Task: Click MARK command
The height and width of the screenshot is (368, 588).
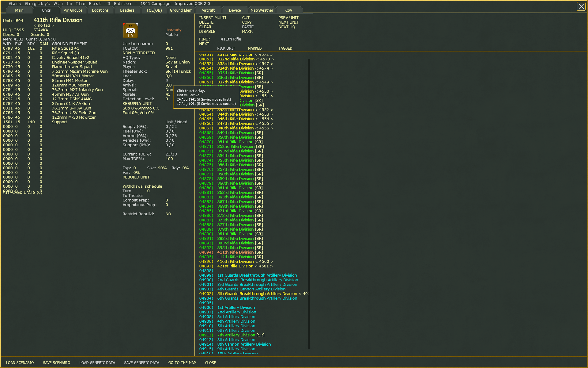Action: [x=247, y=32]
